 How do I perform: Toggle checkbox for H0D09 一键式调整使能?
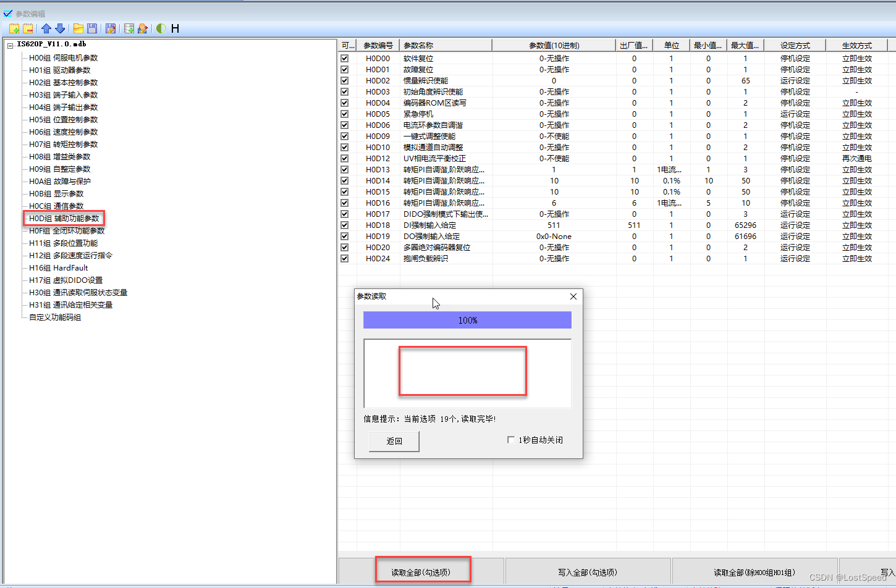pyautogui.click(x=345, y=136)
